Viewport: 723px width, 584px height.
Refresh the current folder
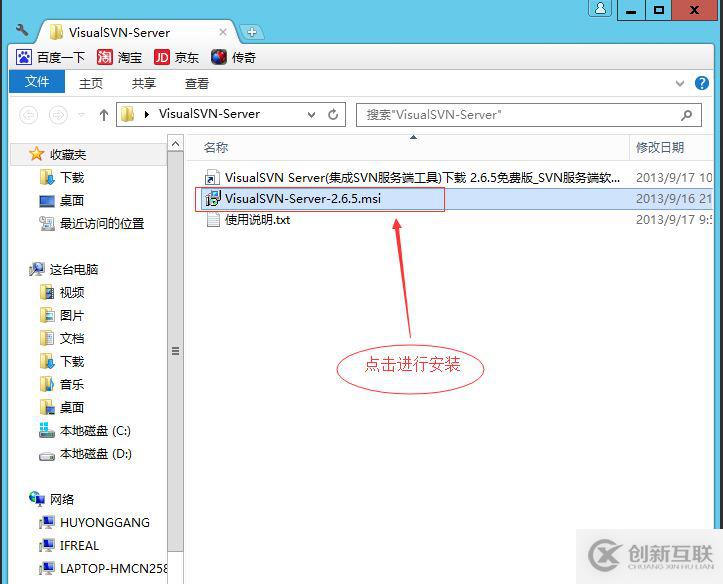(333, 114)
